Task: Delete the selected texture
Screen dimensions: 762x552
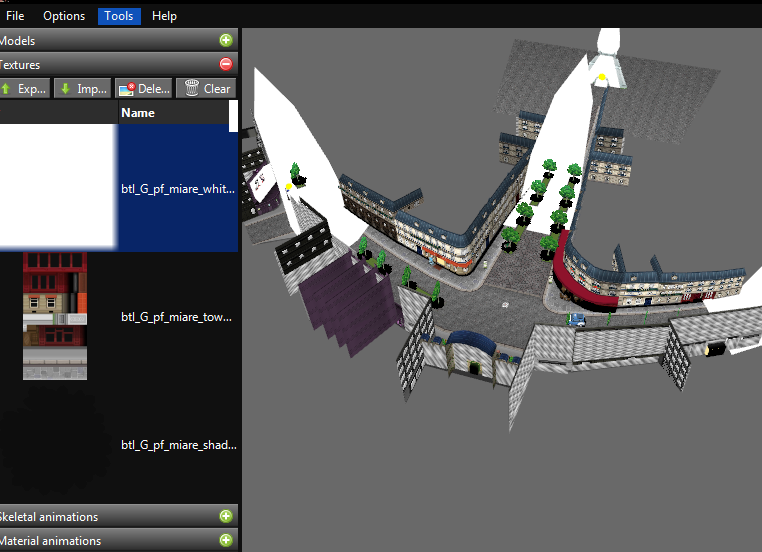Action: [144, 88]
